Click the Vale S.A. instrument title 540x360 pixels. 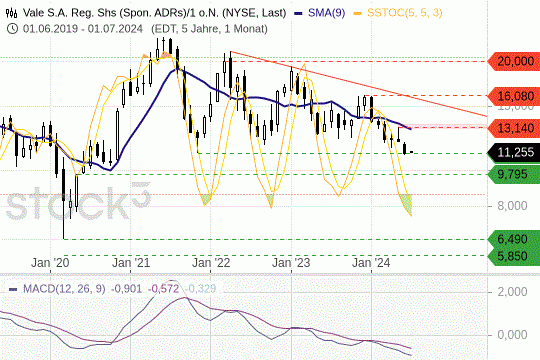[154, 13]
